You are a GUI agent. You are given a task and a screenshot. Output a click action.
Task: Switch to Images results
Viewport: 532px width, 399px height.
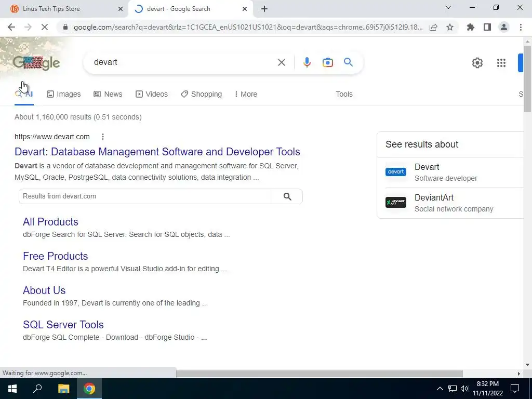pos(64,95)
